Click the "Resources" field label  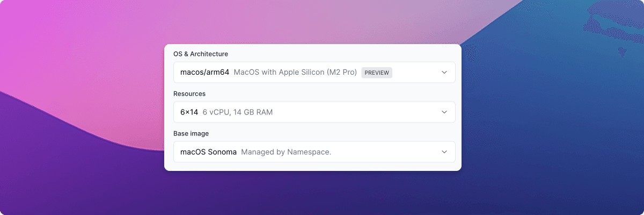[189, 94]
